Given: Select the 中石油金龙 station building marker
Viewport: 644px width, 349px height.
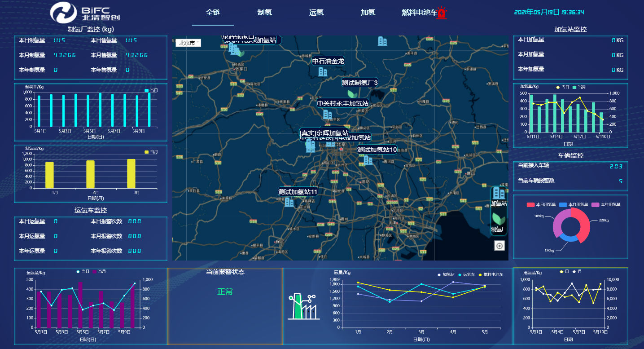Looking at the screenshot, I should coord(323,71).
